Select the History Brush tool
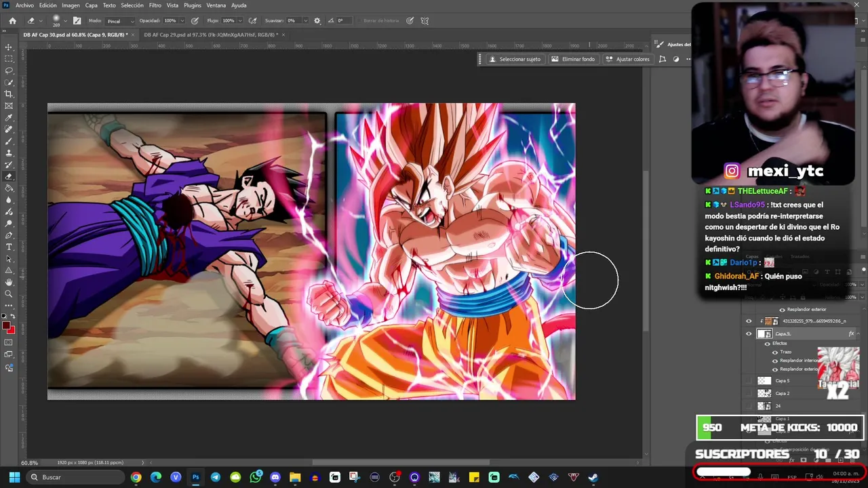The height and width of the screenshot is (488, 868). 9,165
